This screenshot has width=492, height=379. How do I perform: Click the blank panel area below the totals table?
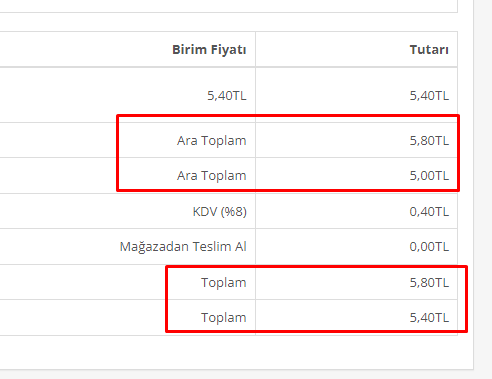[233, 352]
